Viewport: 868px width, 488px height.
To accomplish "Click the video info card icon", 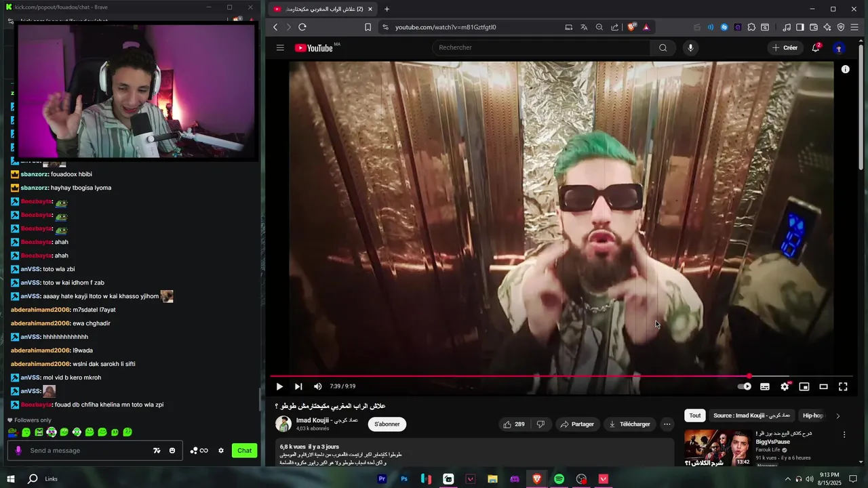I will coord(845,69).
